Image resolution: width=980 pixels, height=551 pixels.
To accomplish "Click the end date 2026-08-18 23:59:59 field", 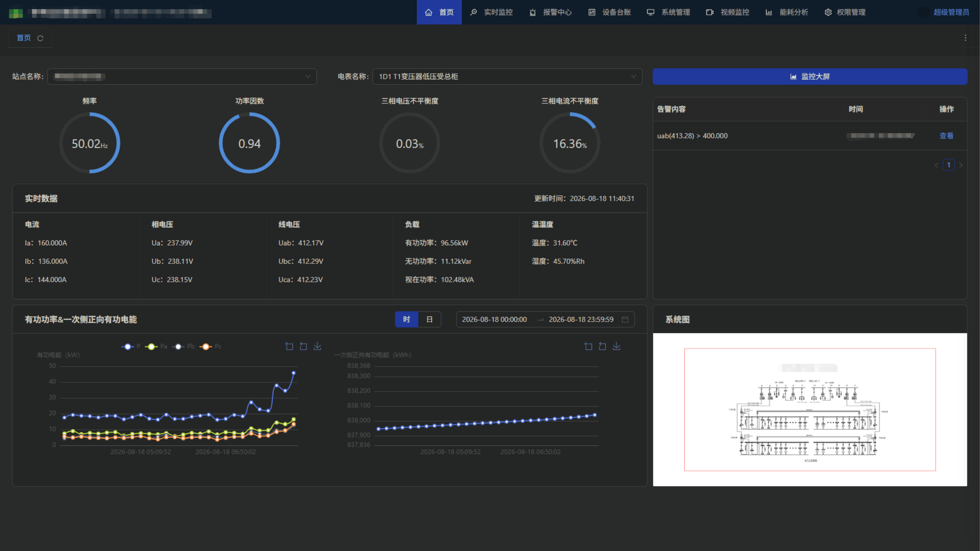I will (581, 319).
